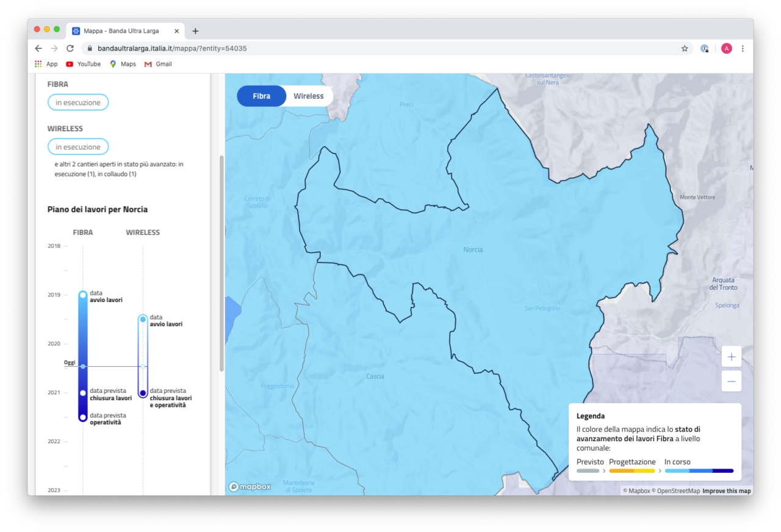Open the YouTube bookmark
This screenshot has height=532, width=781.
point(83,64)
